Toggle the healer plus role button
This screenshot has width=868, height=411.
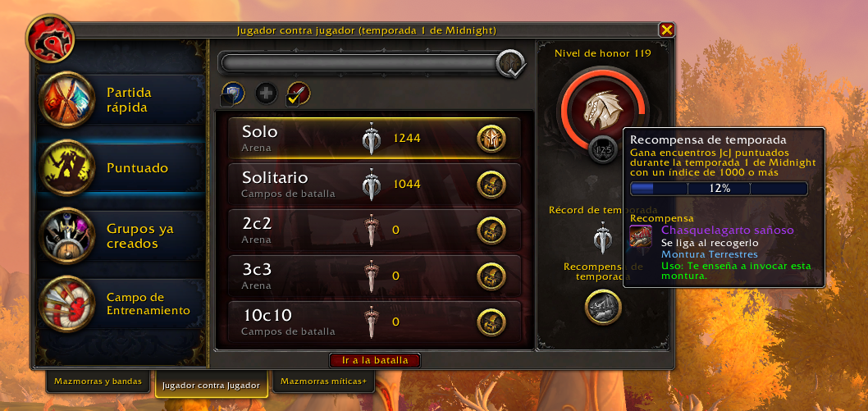(x=267, y=94)
